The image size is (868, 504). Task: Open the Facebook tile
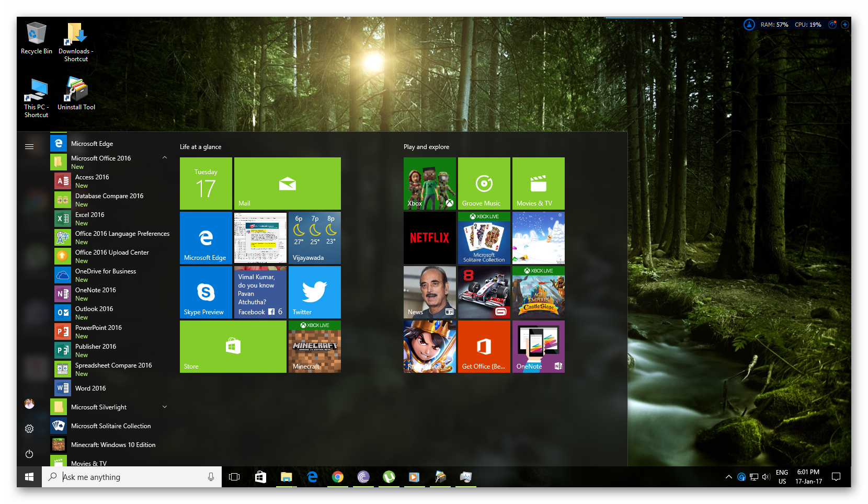pos(260,292)
